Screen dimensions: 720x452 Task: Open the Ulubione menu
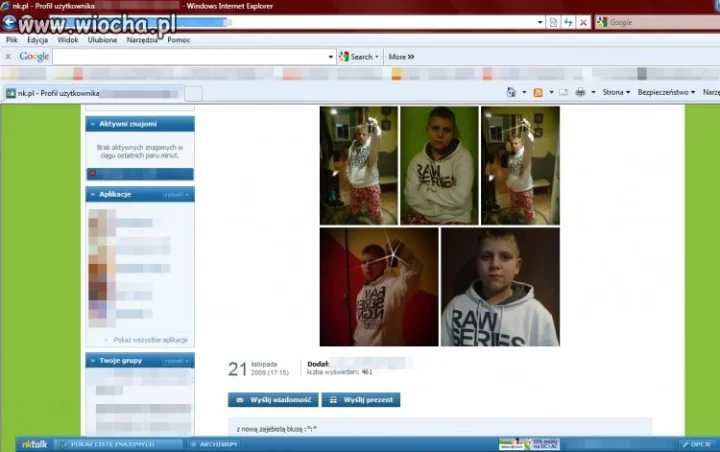point(102,40)
